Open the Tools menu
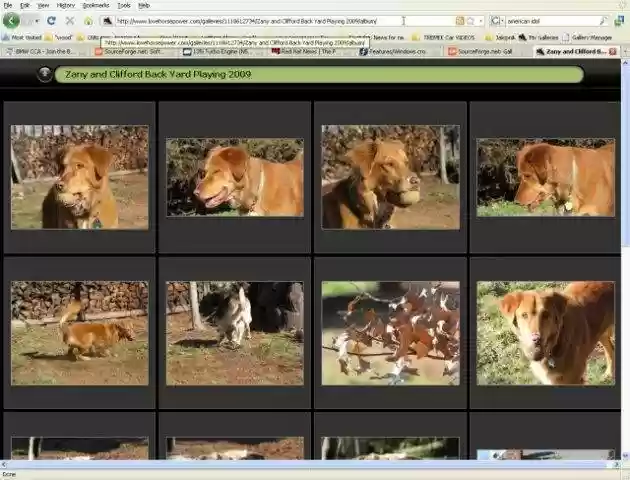The height and width of the screenshot is (480, 630). click(123, 5)
